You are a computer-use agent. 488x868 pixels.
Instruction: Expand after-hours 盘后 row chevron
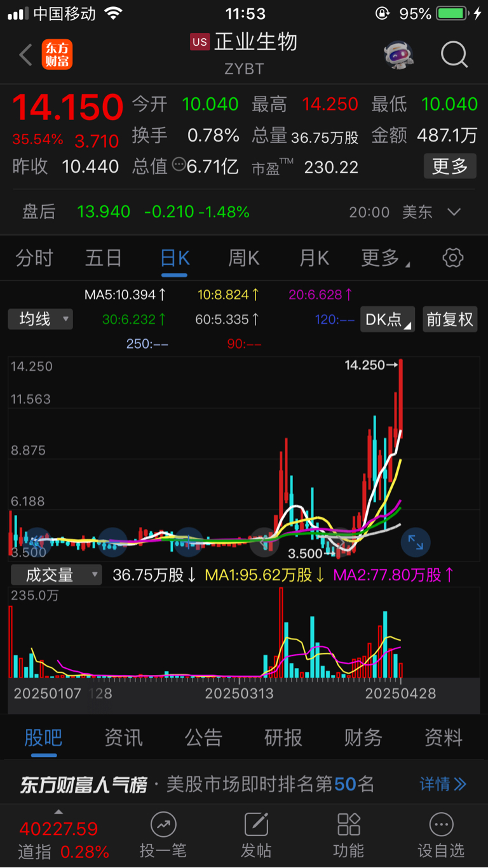click(454, 212)
